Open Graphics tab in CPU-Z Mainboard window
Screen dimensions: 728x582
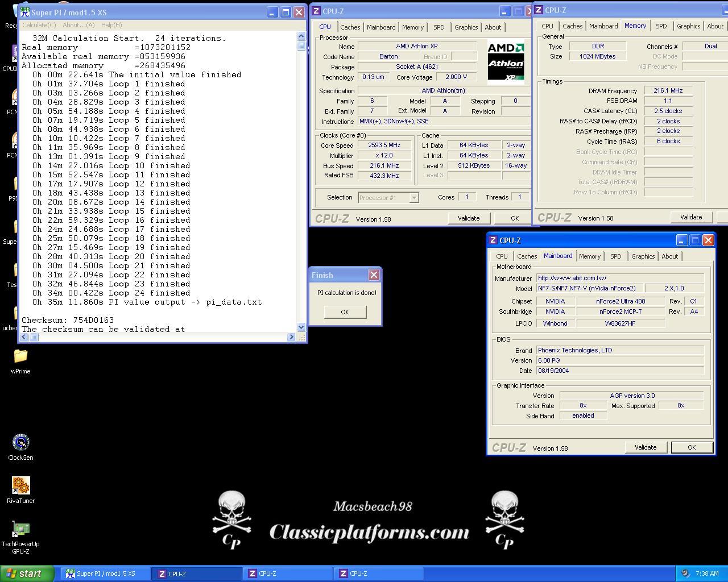point(643,256)
